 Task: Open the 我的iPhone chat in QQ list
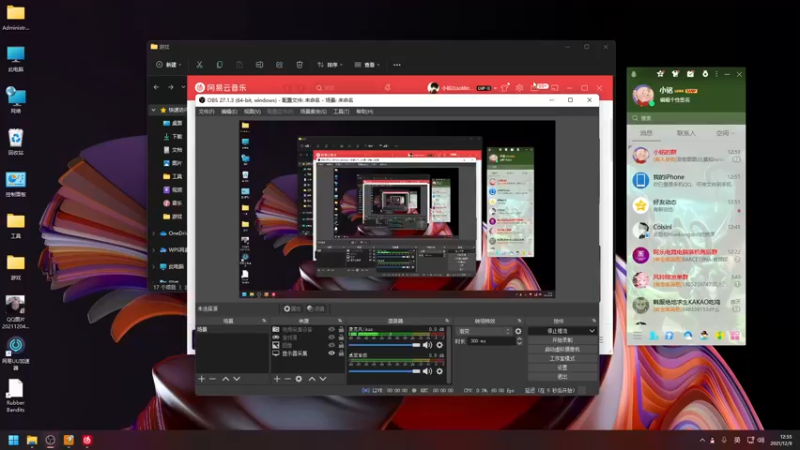click(686, 180)
